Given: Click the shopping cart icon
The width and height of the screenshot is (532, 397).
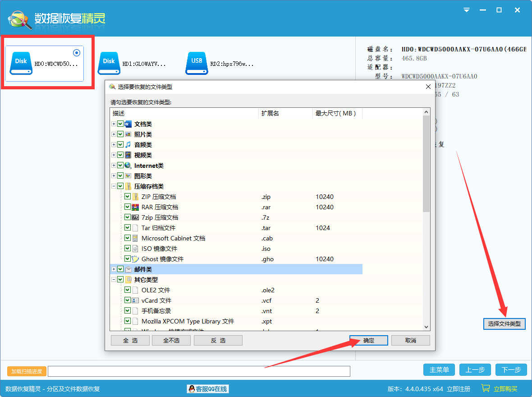Looking at the screenshot, I should [486, 388].
